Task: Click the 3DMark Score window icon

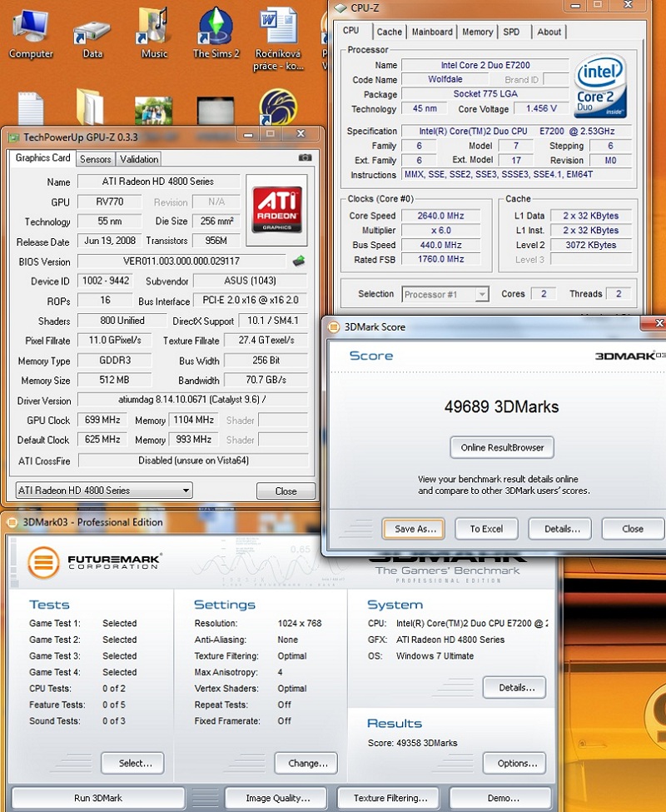Action: tap(334, 326)
